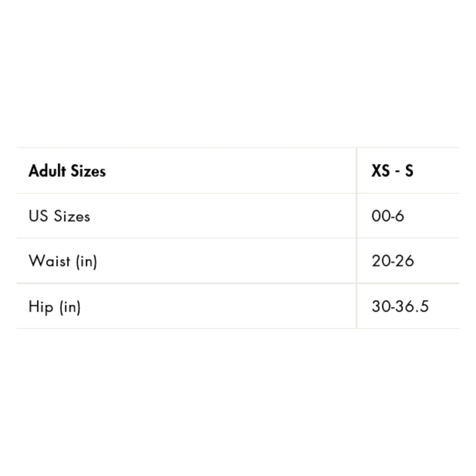Click the Hip (in) row label
The image size is (476, 476).
pos(54,307)
